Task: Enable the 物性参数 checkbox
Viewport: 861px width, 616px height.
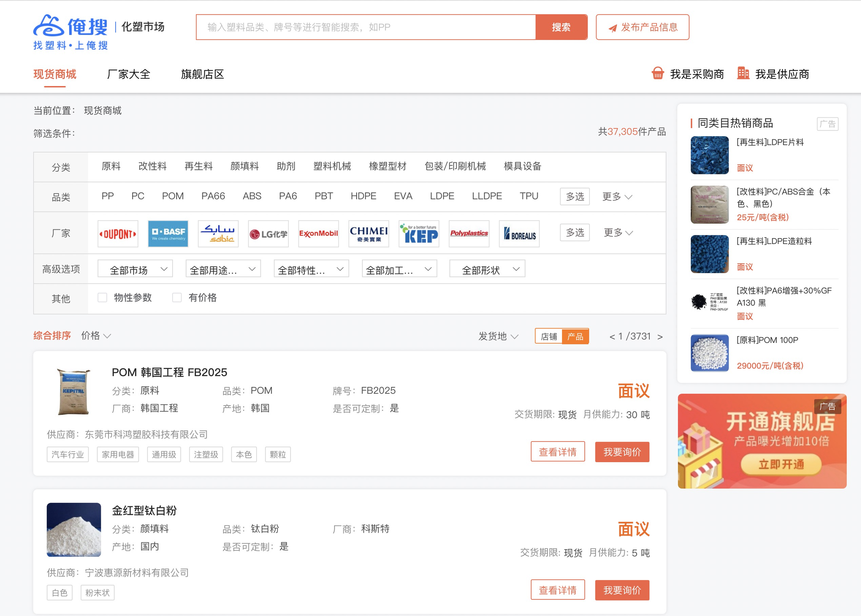Action: pos(103,298)
